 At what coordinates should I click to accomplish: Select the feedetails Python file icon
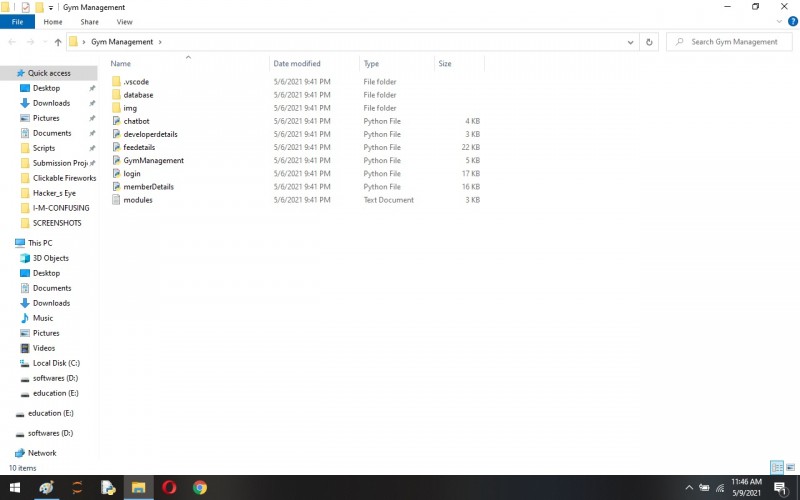click(116, 147)
